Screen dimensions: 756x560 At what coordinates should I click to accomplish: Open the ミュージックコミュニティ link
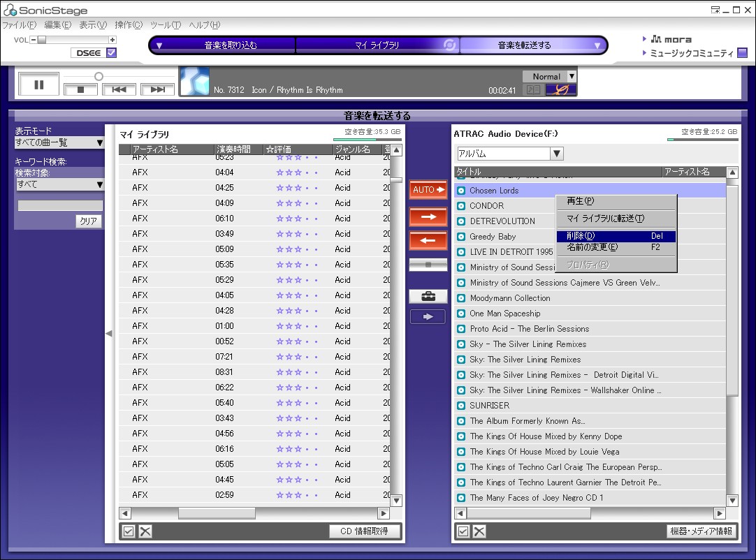691,53
